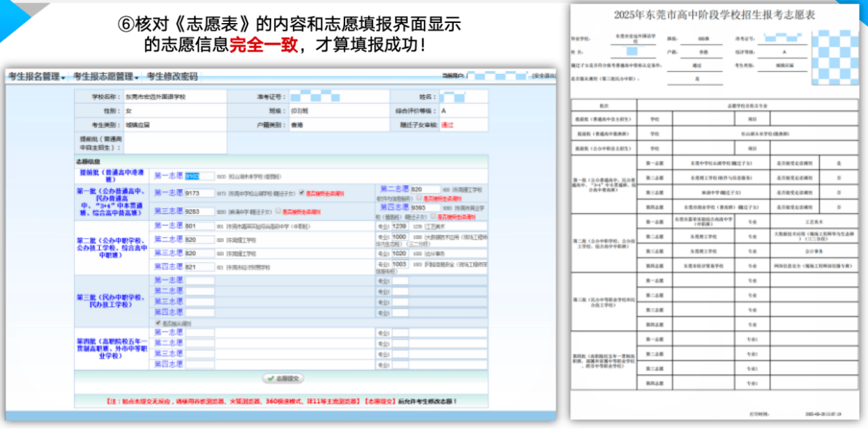The image size is (868, 429).
Task: Focus the 专业 code field showing 1239
Action: 399,226
